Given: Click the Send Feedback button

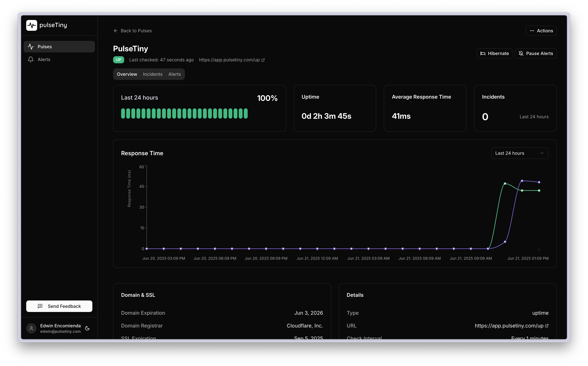Looking at the screenshot, I should [x=59, y=306].
